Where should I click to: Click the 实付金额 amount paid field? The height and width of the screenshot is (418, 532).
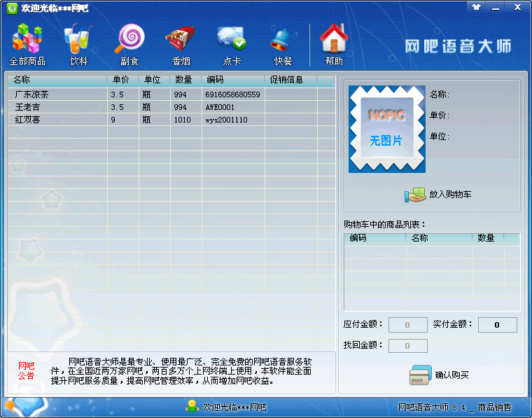[497, 325]
